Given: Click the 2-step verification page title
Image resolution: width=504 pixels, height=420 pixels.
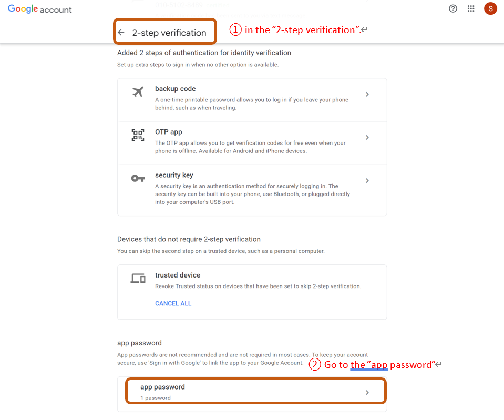Looking at the screenshot, I should point(169,33).
